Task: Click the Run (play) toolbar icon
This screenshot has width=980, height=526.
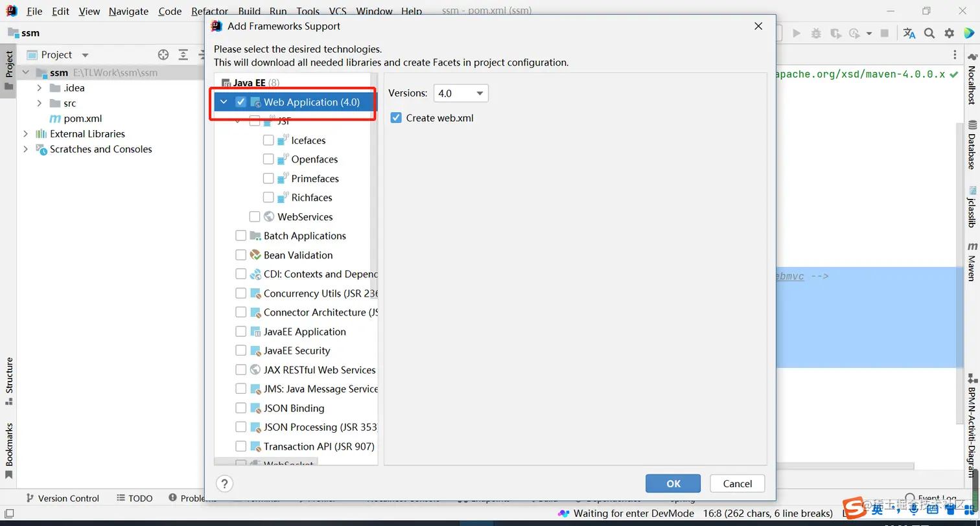Action: coord(797,33)
